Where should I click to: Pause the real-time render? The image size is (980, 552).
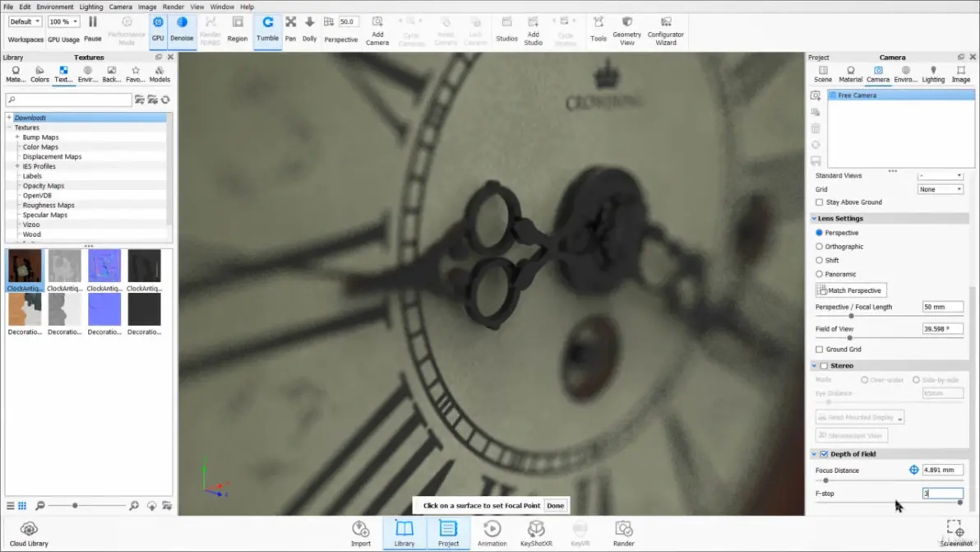pos(93,30)
